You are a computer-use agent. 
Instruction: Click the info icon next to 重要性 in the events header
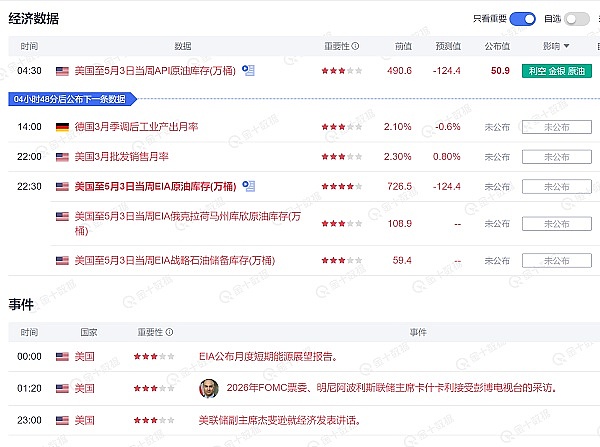[171, 332]
